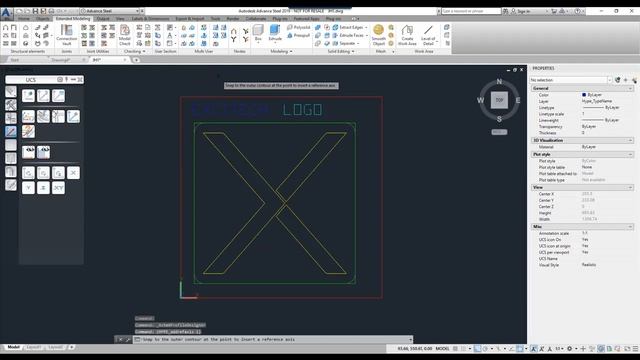Click the WCS dropdown under ViewCube
This screenshot has height=360, width=640.
tap(499, 132)
